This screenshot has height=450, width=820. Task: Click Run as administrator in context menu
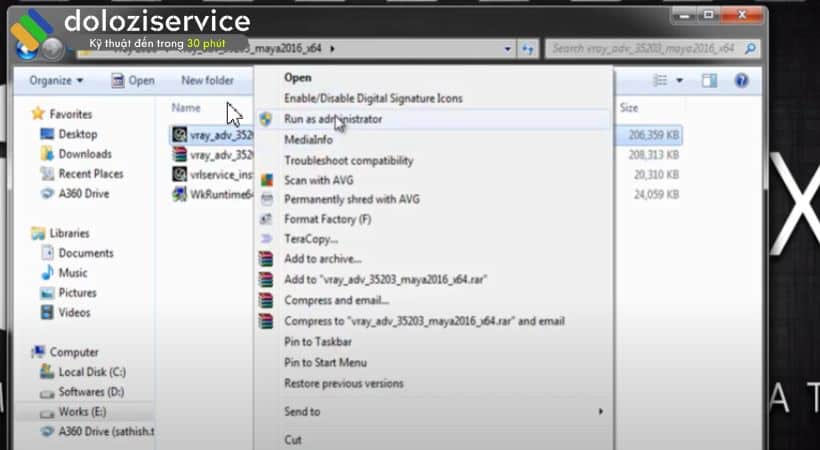click(x=333, y=119)
